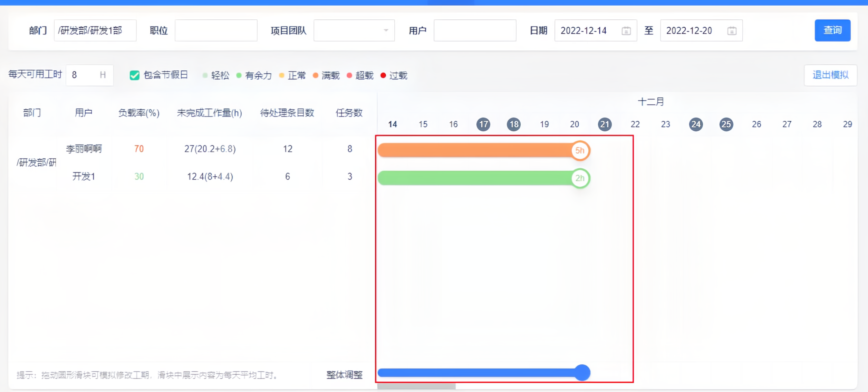Select the circled date 17 in the timeline
The width and height of the screenshot is (868, 392).
tap(483, 124)
